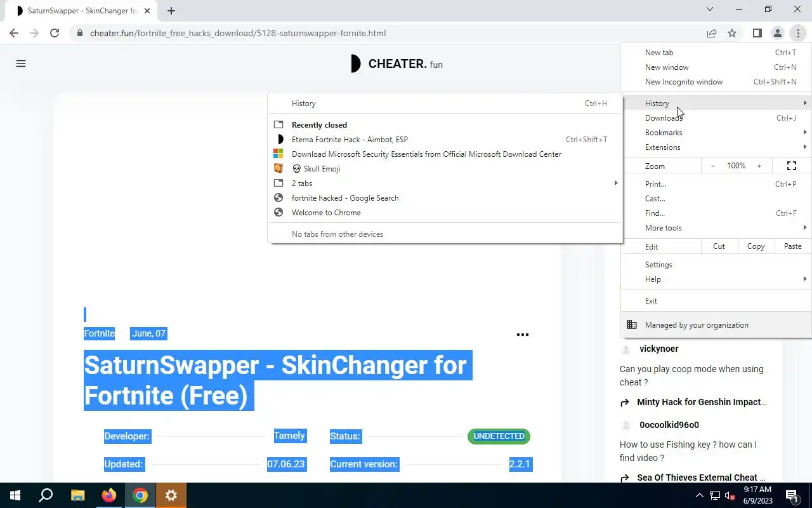Open a New Incognito window
812x508 pixels.
[716, 82]
